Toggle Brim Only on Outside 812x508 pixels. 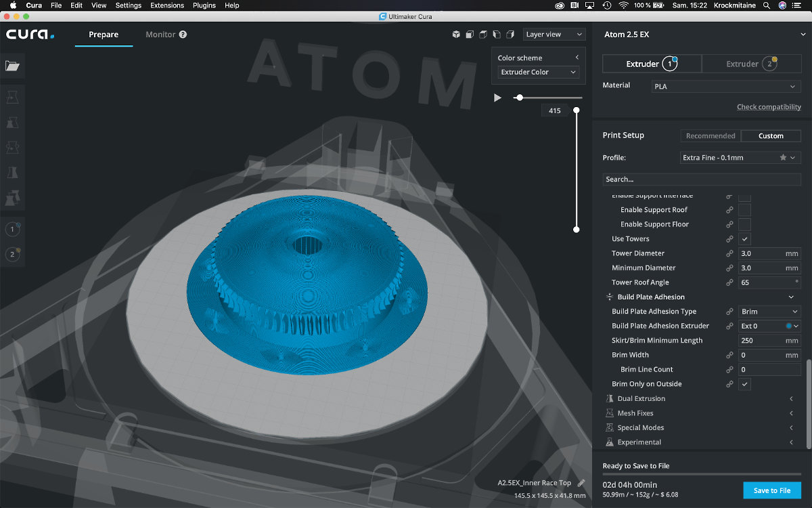pyautogui.click(x=744, y=384)
